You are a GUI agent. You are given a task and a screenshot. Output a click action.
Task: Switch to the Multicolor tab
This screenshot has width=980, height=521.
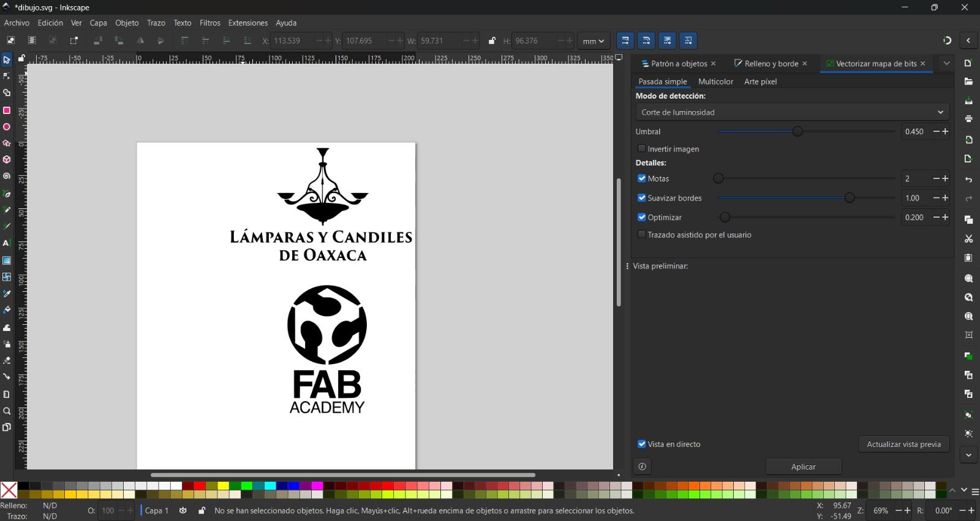715,82
